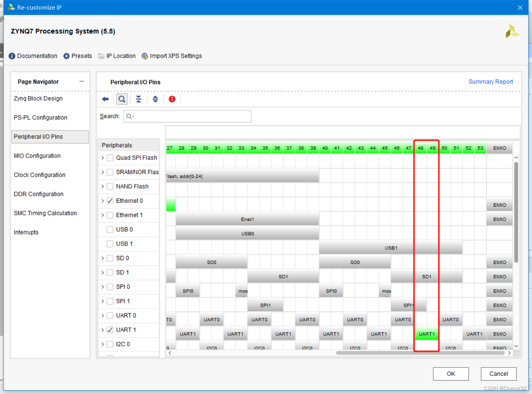Click the MIO pin 53 header
Screen dimensions: 532x394
click(480, 148)
